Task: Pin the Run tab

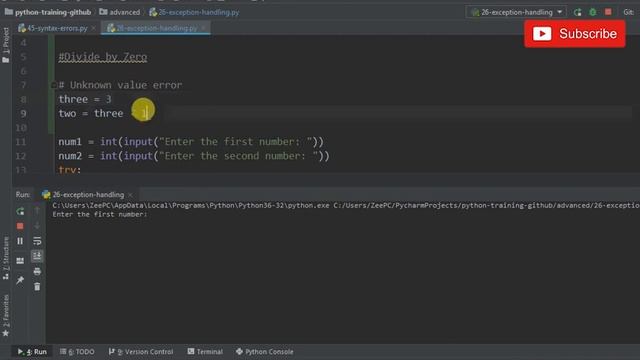Action: pyautogui.click(x=20, y=280)
